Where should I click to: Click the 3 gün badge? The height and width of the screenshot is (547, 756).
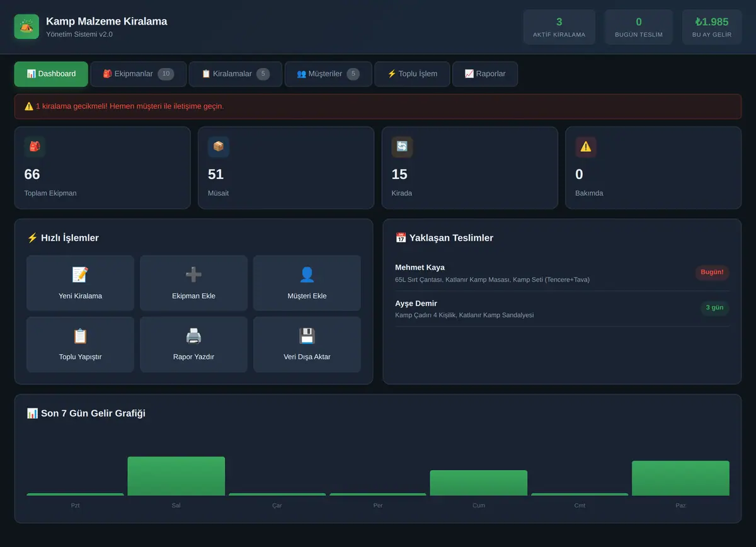point(714,308)
